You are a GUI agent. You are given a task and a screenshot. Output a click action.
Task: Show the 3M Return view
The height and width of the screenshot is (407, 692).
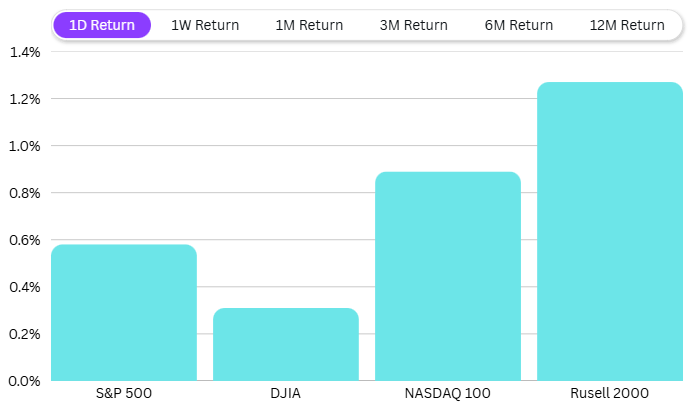tap(414, 25)
